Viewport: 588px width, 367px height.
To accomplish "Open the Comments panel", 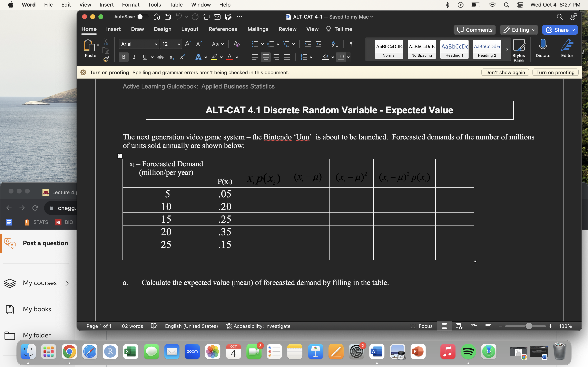I will pos(474,30).
